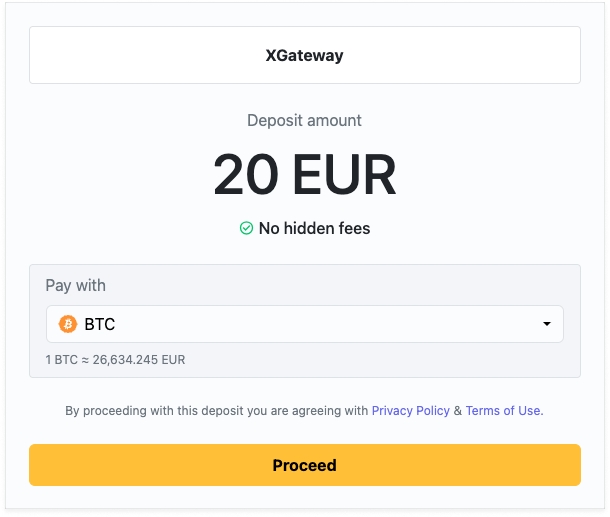Expand the currency dropdown caret arrow
610x517 pixels.
click(546, 325)
